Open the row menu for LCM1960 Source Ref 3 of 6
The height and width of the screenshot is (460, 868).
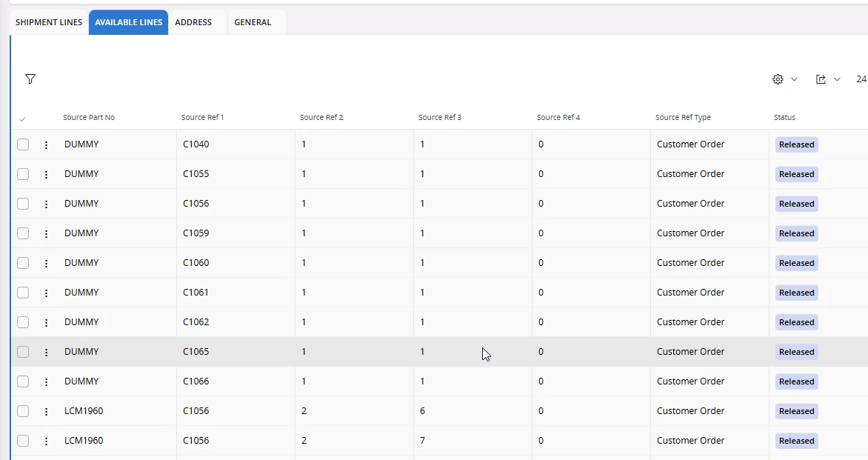pyautogui.click(x=46, y=411)
